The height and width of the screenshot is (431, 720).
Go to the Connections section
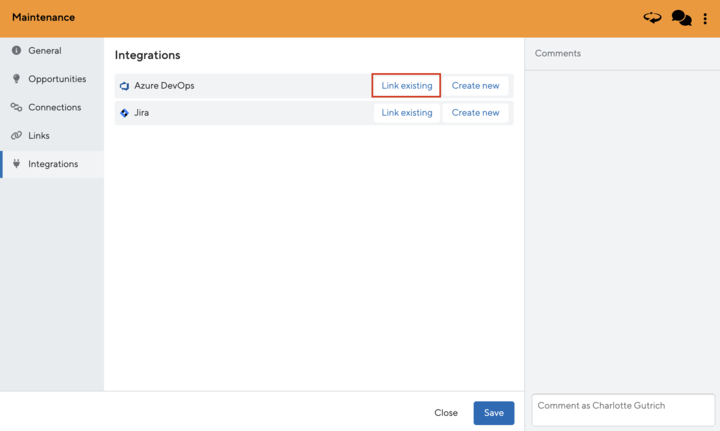click(55, 107)
